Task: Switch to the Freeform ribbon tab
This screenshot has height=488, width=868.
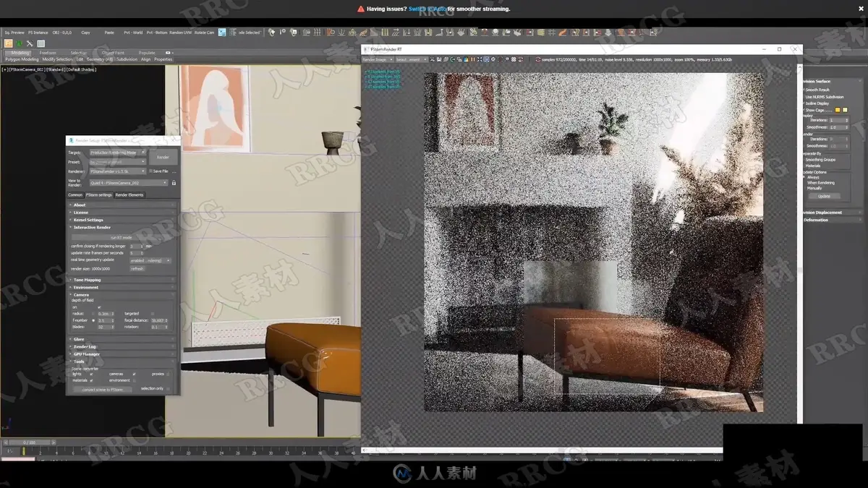Action: point(48,53)
